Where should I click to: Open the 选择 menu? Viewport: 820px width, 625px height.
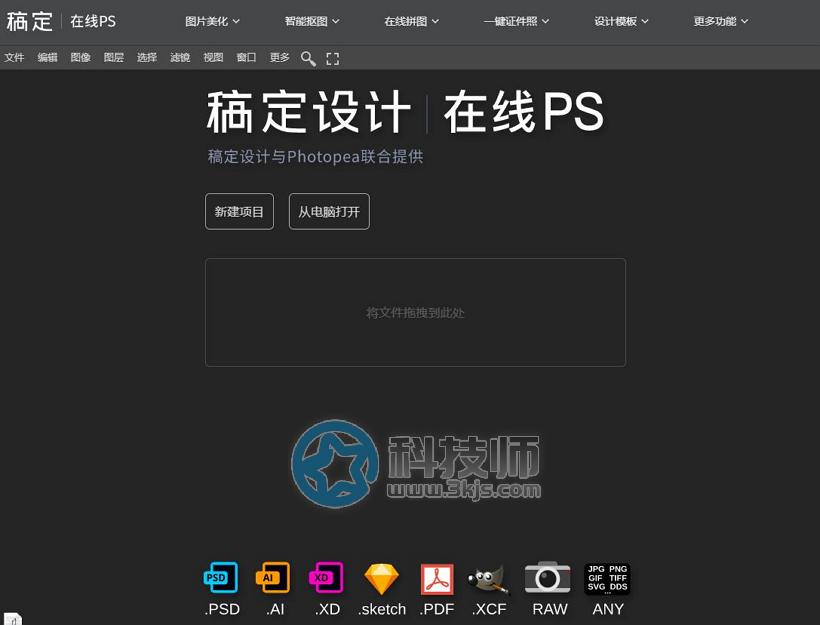click(x=147, y=58)
